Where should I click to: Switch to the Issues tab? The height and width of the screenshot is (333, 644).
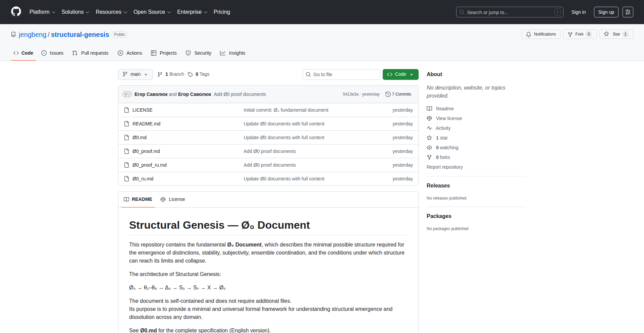52,53
